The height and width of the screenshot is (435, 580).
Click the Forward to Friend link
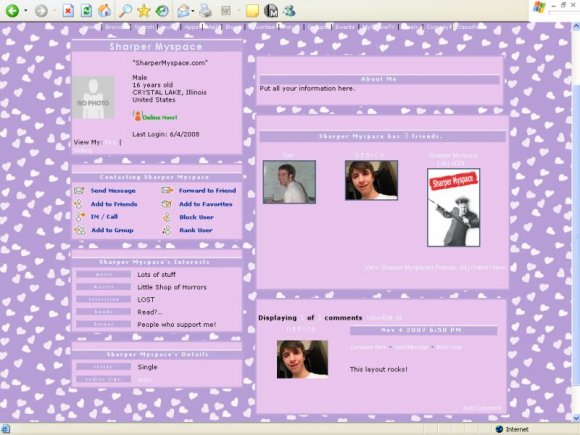coord(208,190)
